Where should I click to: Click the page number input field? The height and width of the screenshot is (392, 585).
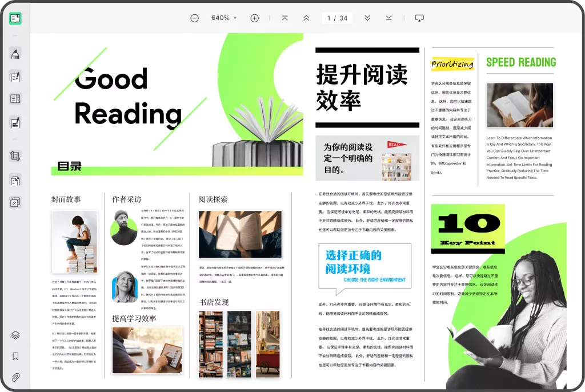329,18
